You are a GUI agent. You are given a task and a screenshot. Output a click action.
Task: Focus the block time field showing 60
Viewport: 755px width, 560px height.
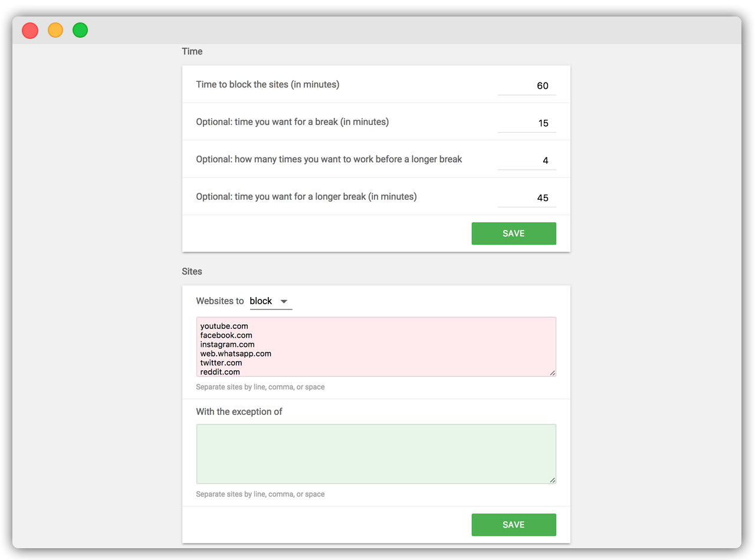527,85
